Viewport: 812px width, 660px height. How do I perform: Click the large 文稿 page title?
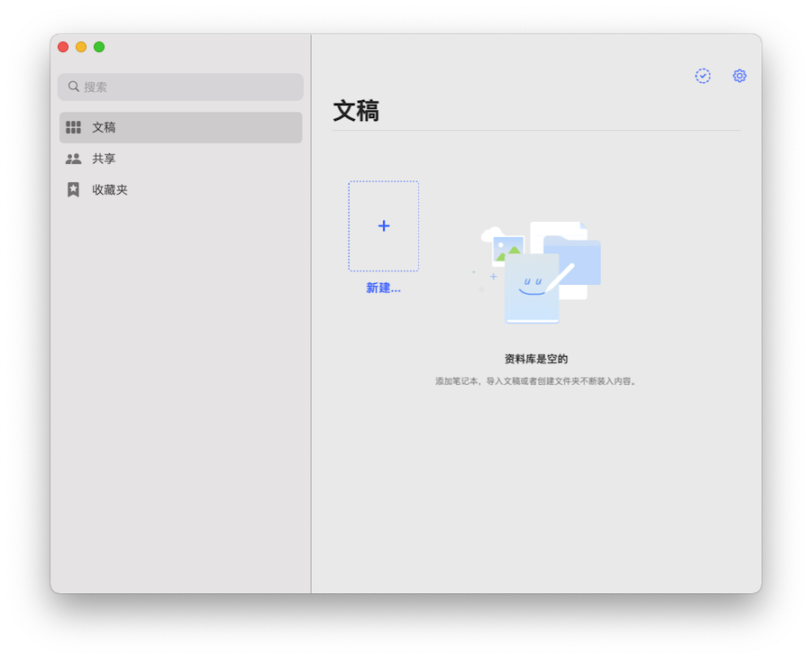[x=356, y=111]
